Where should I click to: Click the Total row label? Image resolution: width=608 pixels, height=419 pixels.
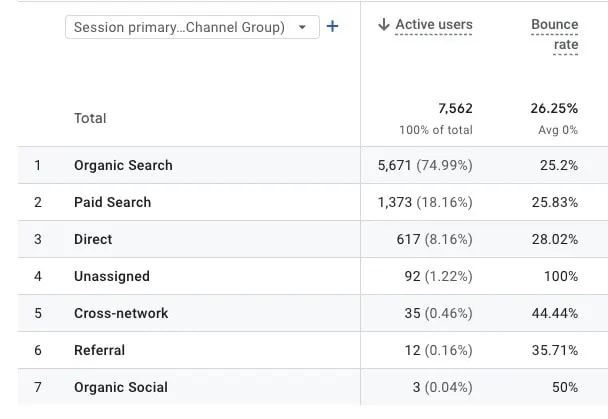point(90,118)
